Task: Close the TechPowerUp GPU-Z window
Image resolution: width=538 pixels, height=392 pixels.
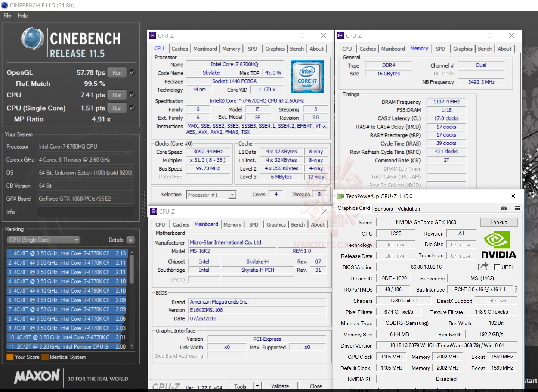Action: pos(513,196)
